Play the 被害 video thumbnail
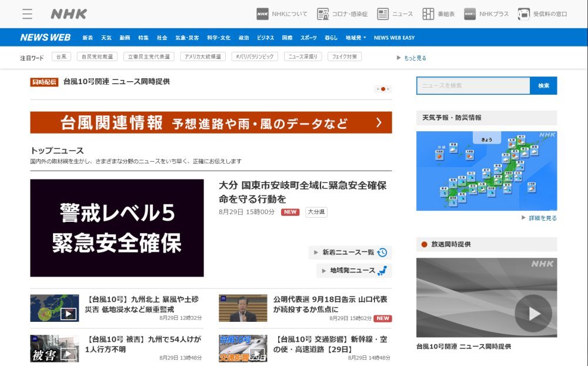The image size is (588, 366). click(68, 354)
